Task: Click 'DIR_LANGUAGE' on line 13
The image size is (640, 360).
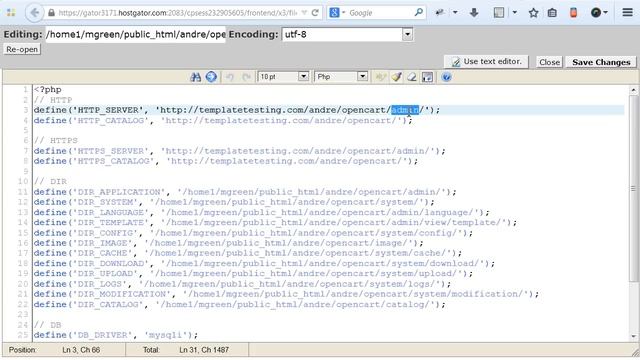Action: [x=110, y=212]
